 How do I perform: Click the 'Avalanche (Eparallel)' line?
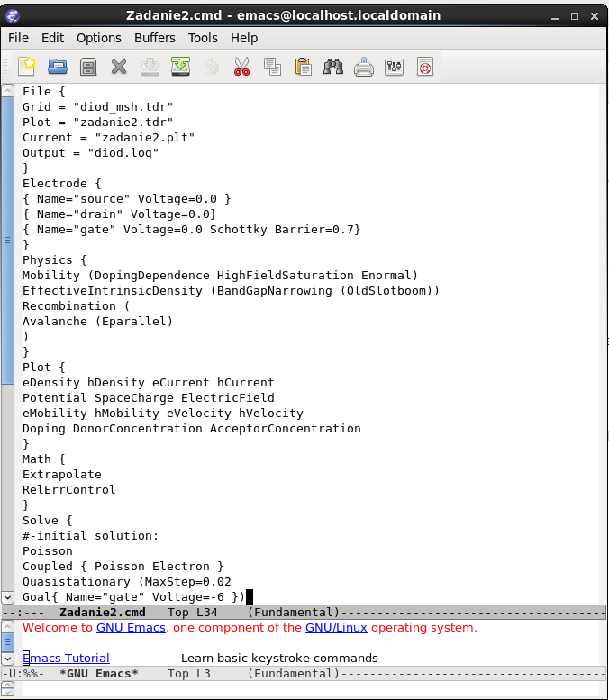click(98, 322)
